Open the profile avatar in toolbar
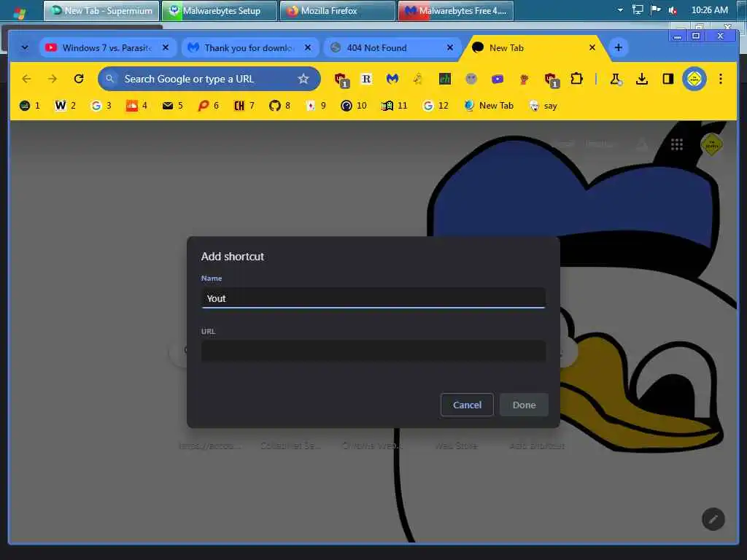The height and width of the screenshot is (560, 747). [x=694, y=79]
